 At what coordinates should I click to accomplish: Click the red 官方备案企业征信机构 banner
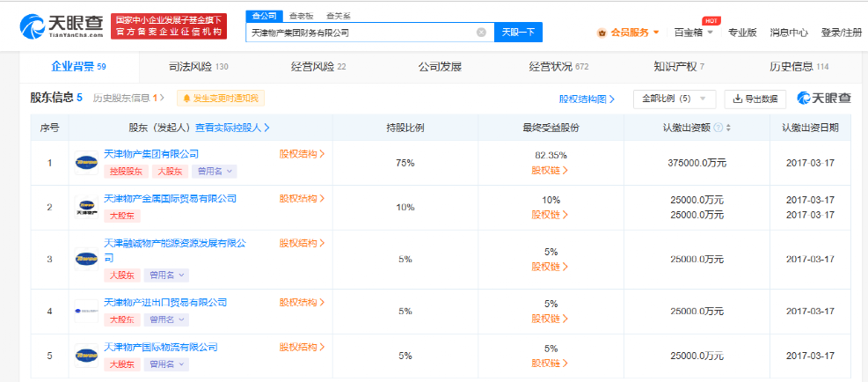point(169,26)
